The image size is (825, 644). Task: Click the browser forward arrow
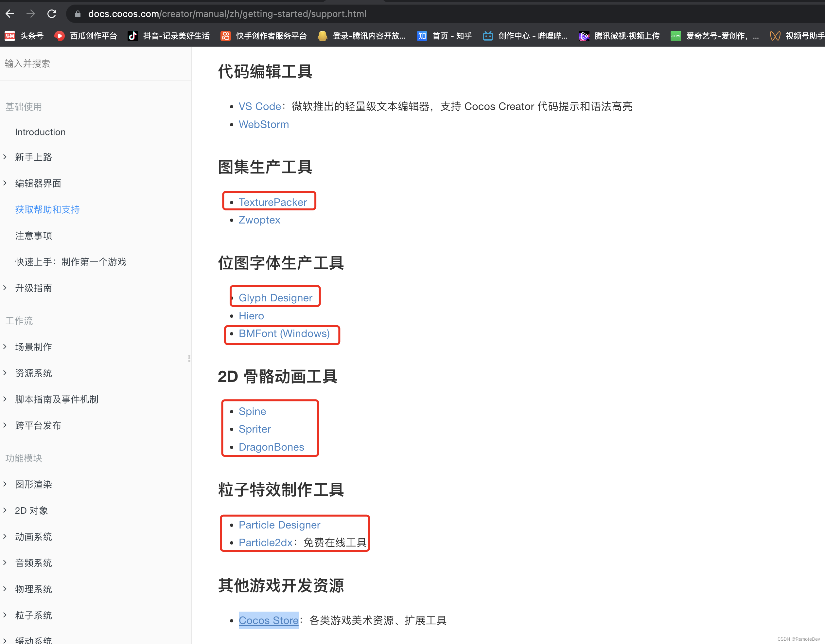(x=31, y=14)
